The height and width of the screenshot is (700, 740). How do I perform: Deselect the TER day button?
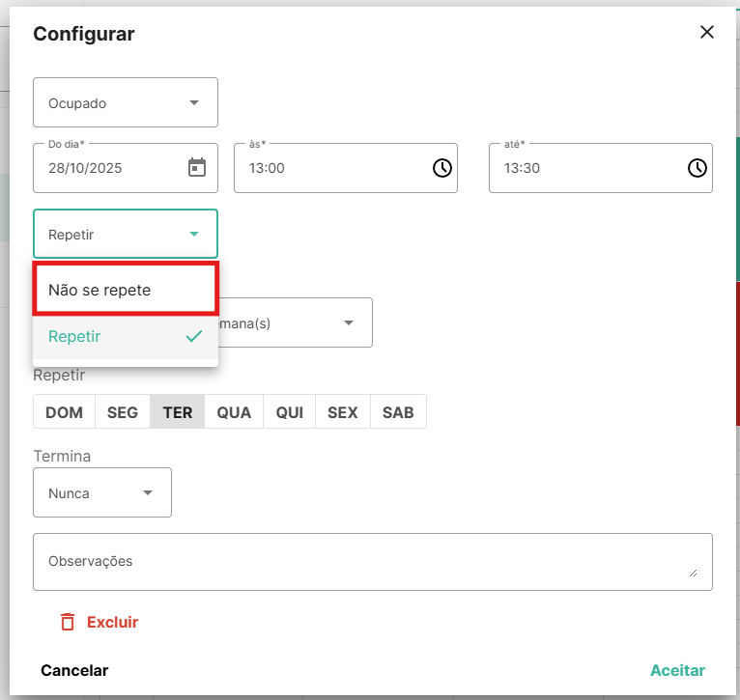[178, 412]
